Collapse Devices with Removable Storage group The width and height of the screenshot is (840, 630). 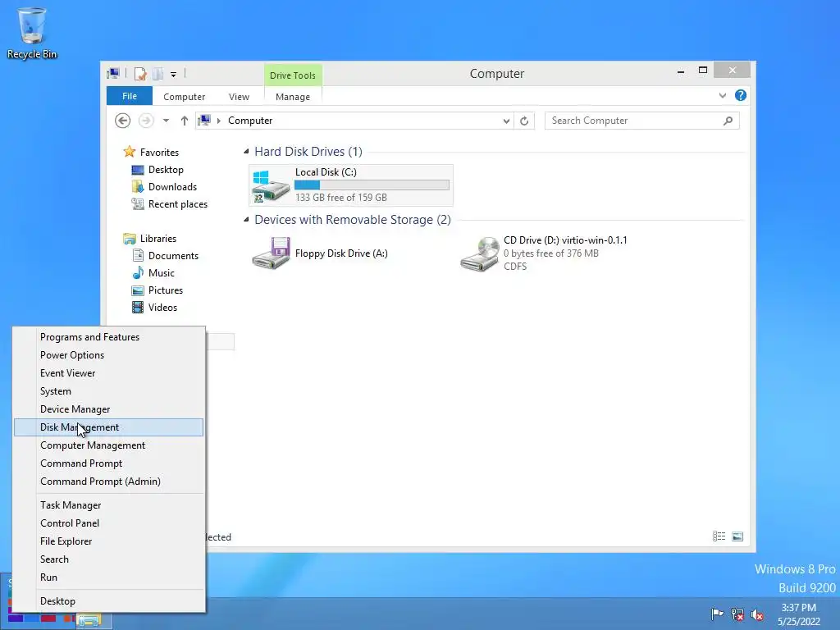(x=246, y=220)
